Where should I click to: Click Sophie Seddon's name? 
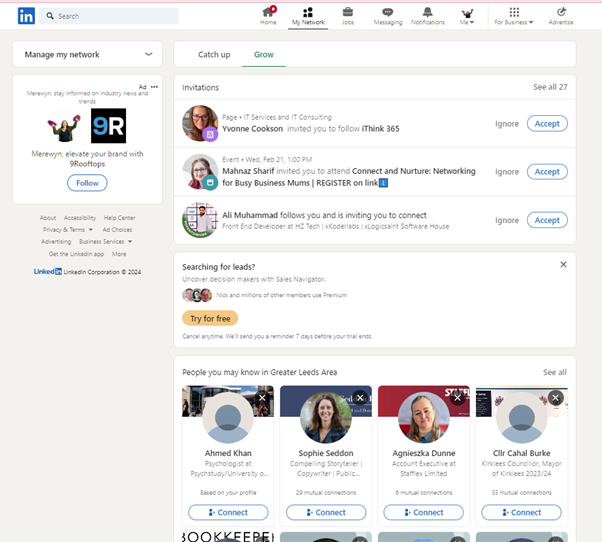(x=326, y=453)
